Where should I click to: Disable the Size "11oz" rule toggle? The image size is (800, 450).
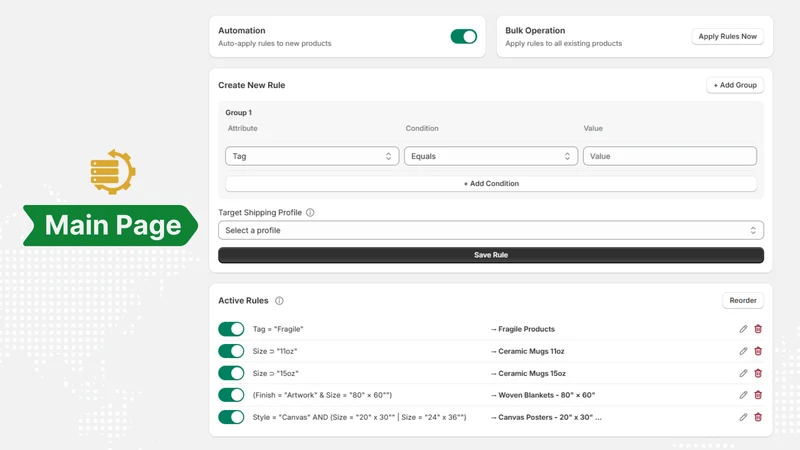231,351
